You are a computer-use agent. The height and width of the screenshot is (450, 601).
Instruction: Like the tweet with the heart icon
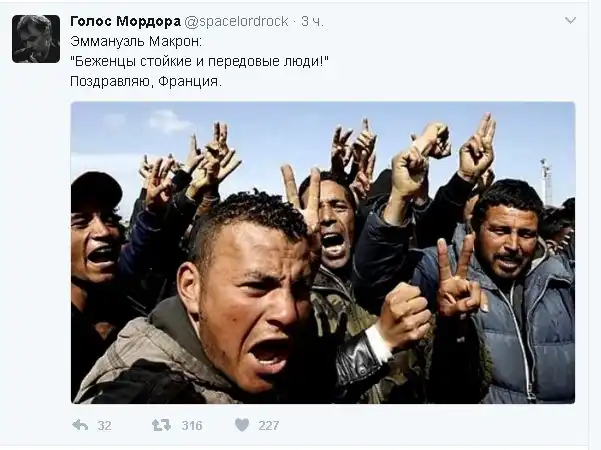(x=242, y=425)
